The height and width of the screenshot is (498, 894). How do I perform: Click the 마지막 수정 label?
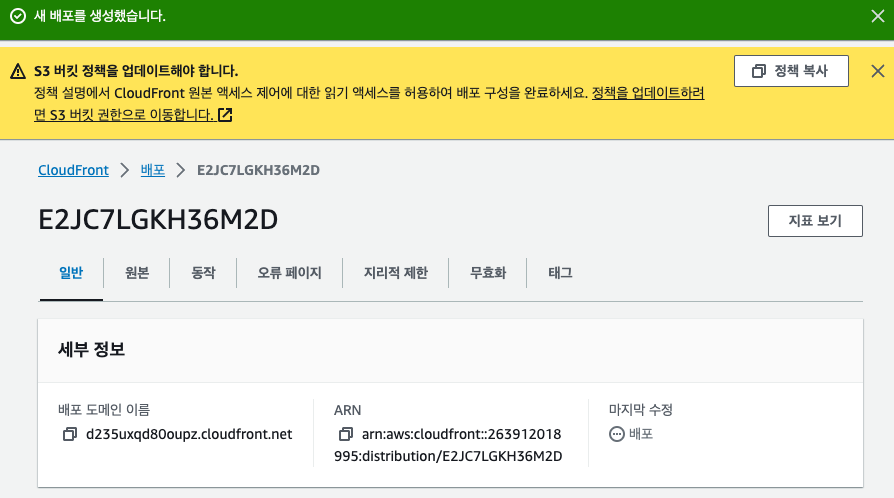pos(641,410)
